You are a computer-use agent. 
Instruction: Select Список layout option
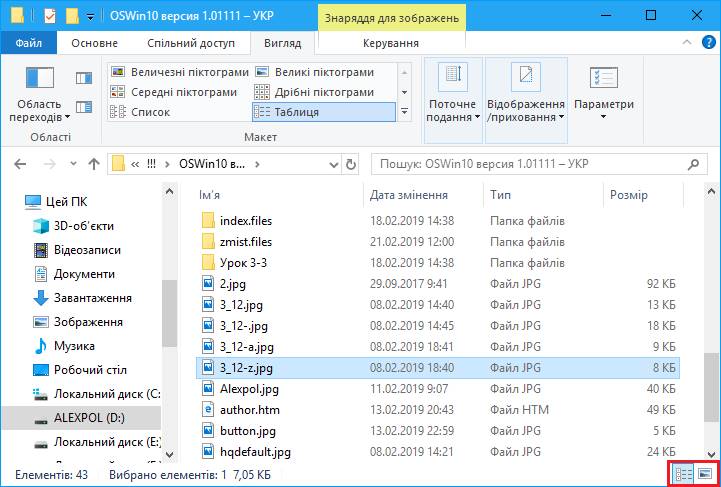point(180,112)
